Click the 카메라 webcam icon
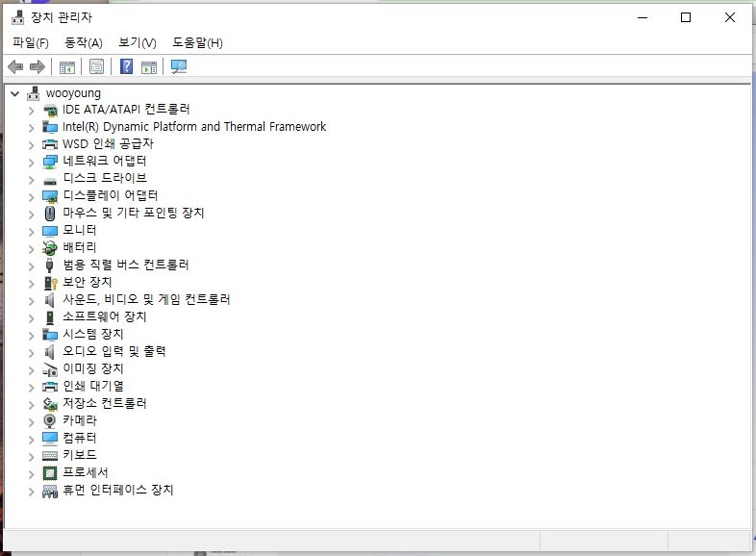The height and width of the screenshot is (556, 756). pyautogui.click(x=49, y=421)
